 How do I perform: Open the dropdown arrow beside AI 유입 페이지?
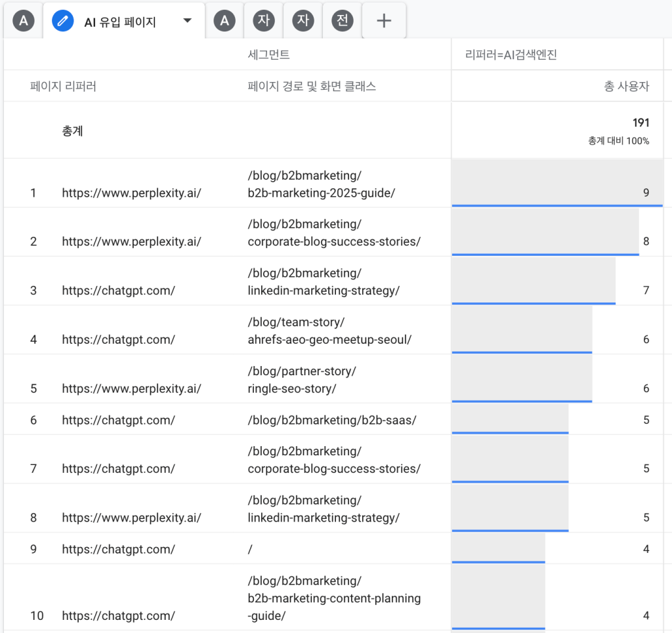pyautogui.click(x=188, y=21)
